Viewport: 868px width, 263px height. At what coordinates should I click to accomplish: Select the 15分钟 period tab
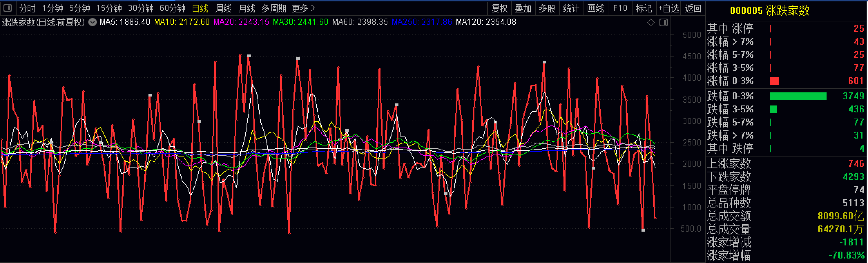[x=109, y=8]
